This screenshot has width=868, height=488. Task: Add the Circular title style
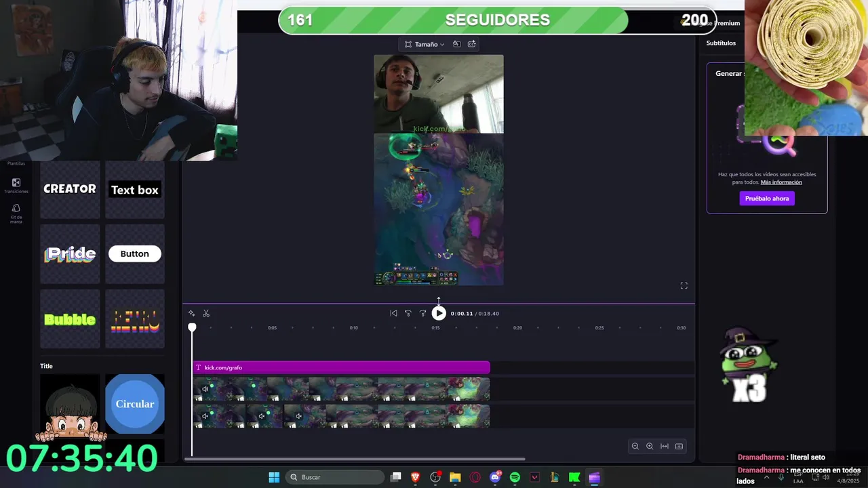[x=135, y=404]
